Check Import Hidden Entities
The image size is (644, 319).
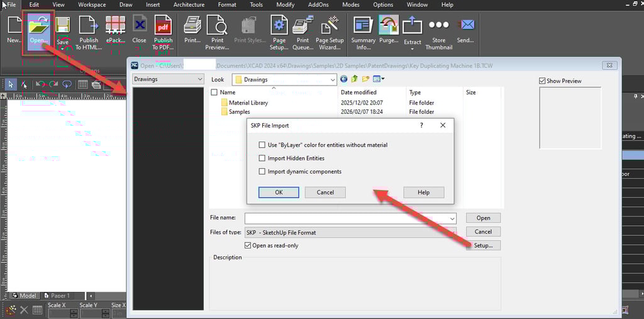point(262,158)
